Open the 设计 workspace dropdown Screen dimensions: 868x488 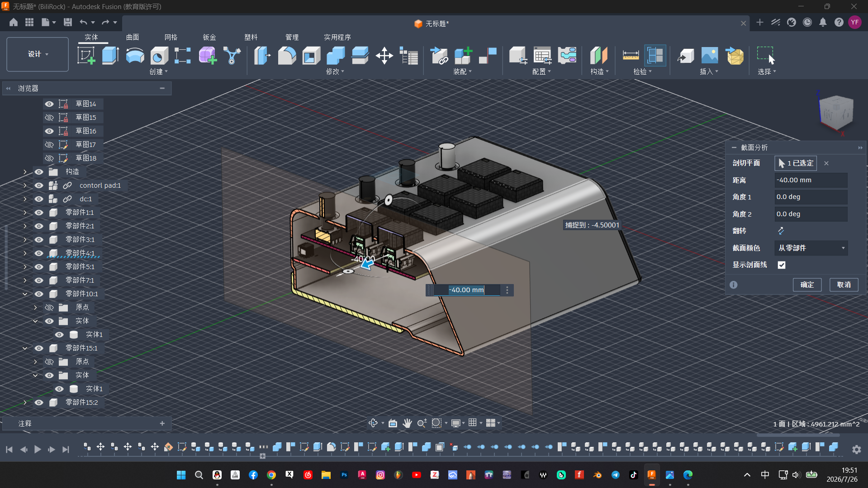point(38,54)
